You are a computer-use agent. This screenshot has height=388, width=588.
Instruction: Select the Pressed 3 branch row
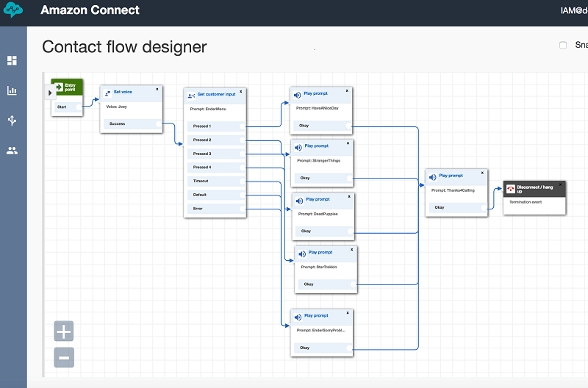coord(216,154)
